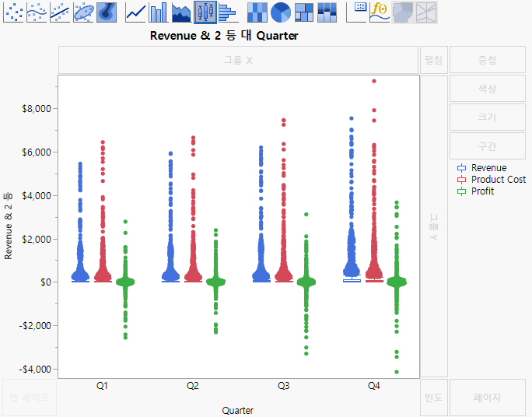Select the Pie chart element icon

pos(281,12)
